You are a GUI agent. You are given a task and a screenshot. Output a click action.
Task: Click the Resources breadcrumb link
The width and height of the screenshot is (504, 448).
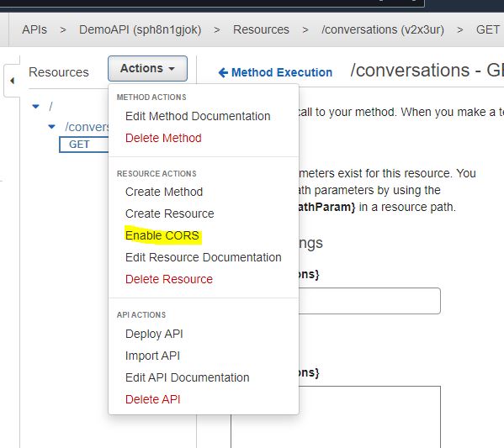(x=261, y=29)
